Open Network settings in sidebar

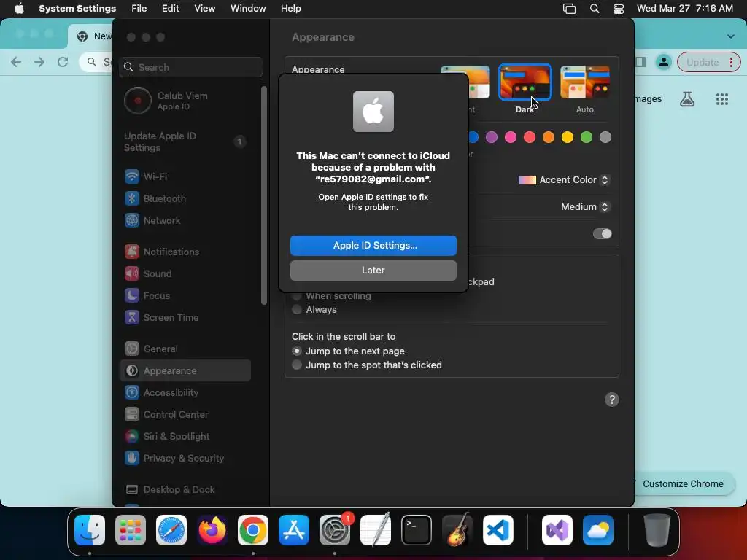point(186,220)
